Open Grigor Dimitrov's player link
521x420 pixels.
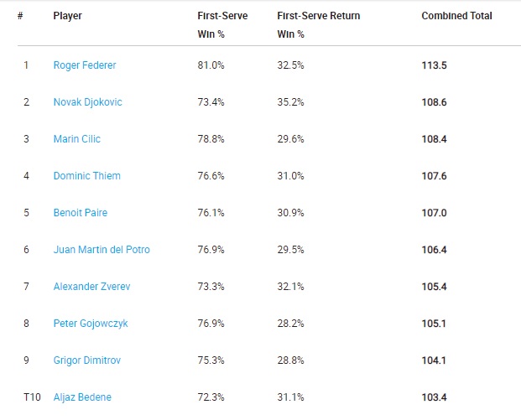tap(87, 360)
